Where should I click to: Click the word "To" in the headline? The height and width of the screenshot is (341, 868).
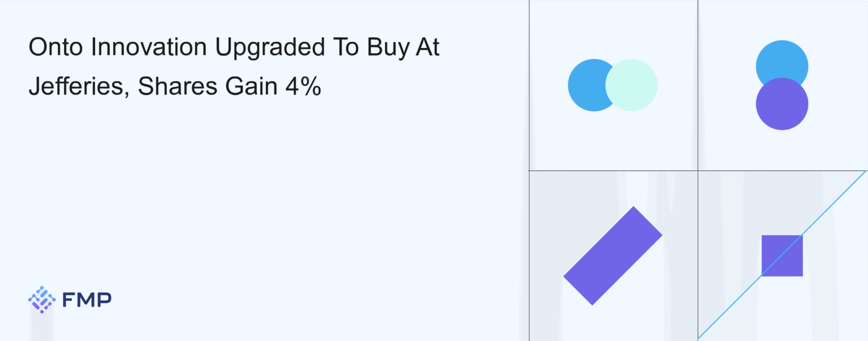(346, 47)
